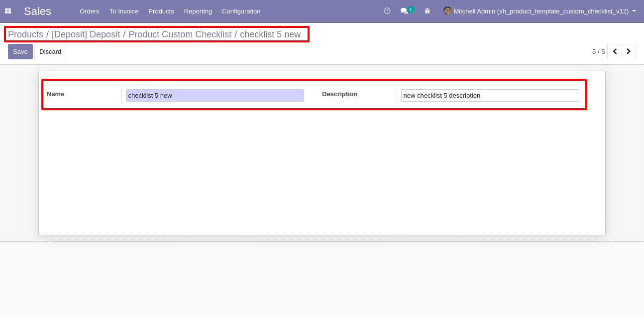Screen dimensions: 644x317
Task: Open the Orders menu
Action: tap(90, 11)
